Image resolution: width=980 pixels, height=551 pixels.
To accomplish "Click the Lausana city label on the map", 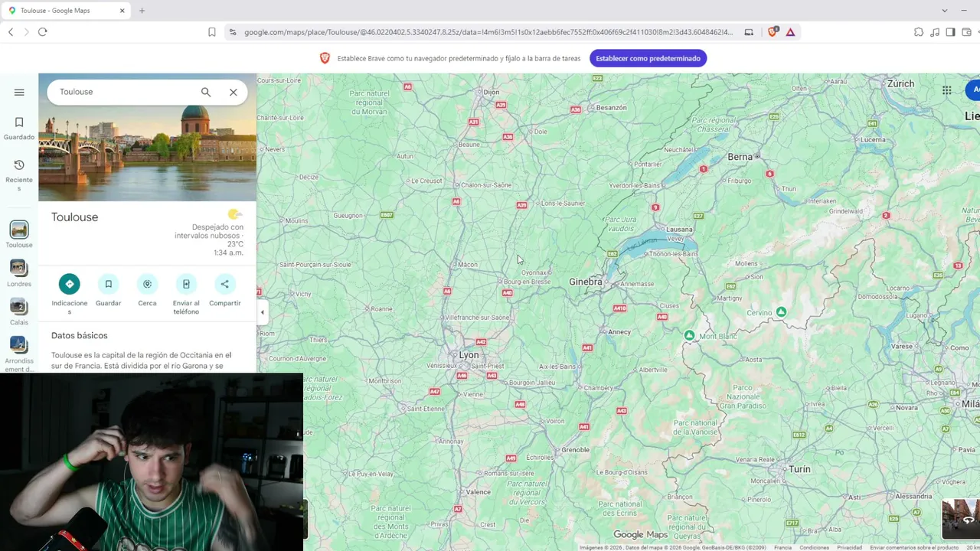I will point(680,230).
